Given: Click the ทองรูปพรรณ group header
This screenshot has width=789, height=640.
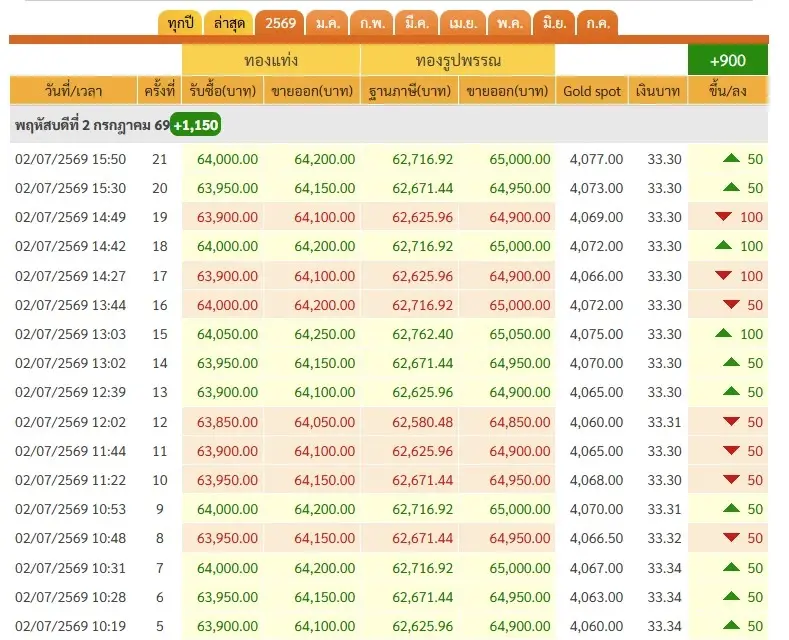Looking at the screenshot, I should coord(458,60).
